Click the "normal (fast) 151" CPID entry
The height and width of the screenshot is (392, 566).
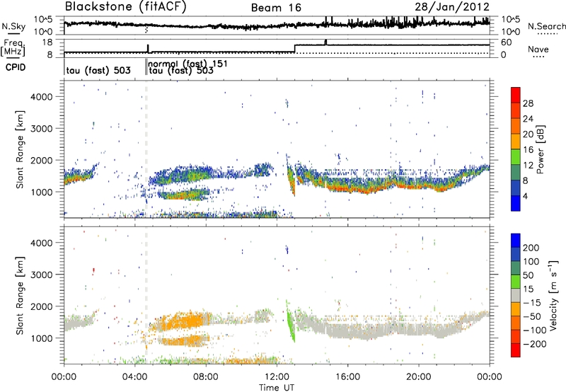187,64
